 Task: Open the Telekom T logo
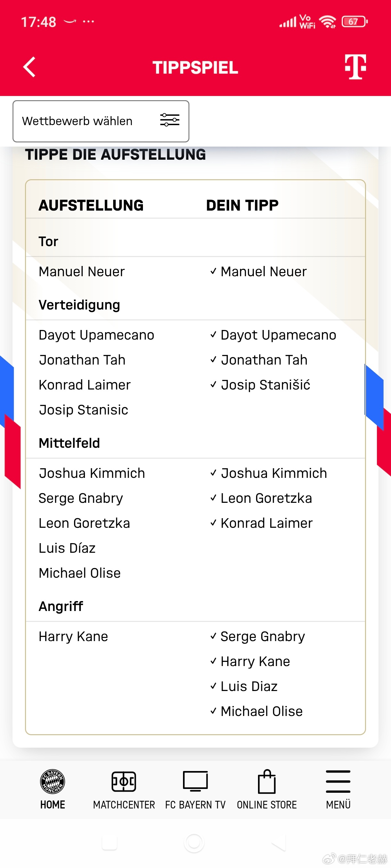(355, 67)
